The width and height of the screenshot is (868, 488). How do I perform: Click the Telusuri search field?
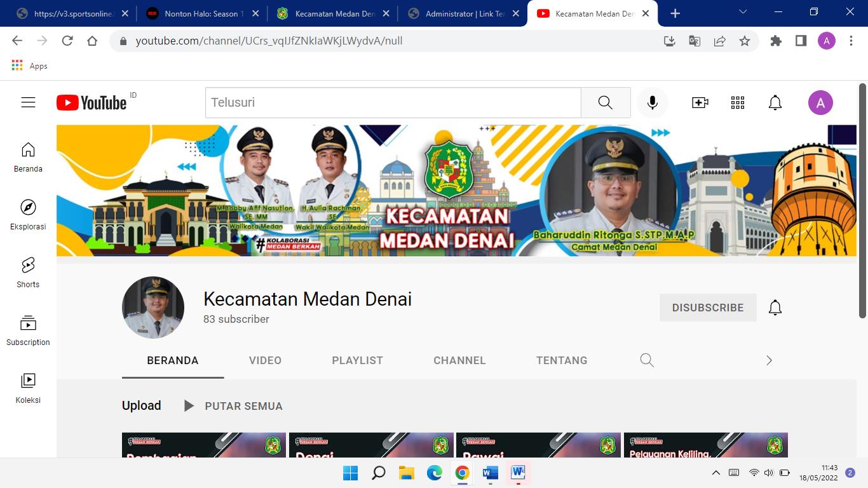[x=393, y=102]
